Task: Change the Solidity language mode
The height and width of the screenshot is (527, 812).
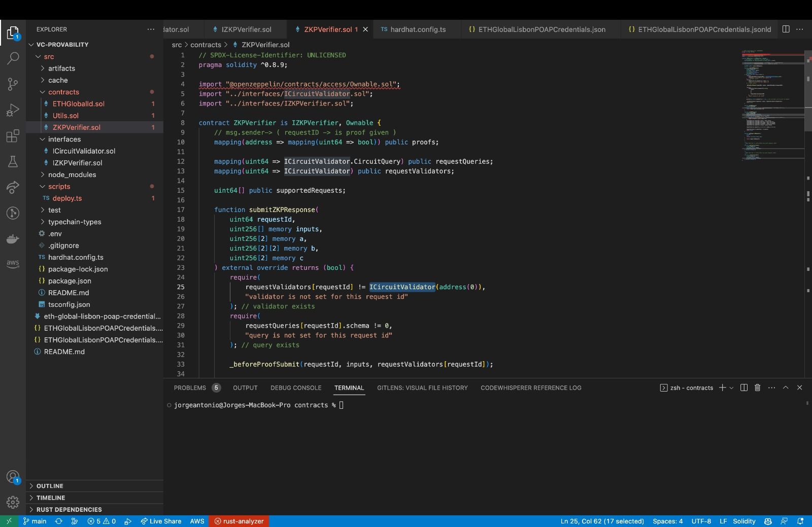Action: (744, 521)
